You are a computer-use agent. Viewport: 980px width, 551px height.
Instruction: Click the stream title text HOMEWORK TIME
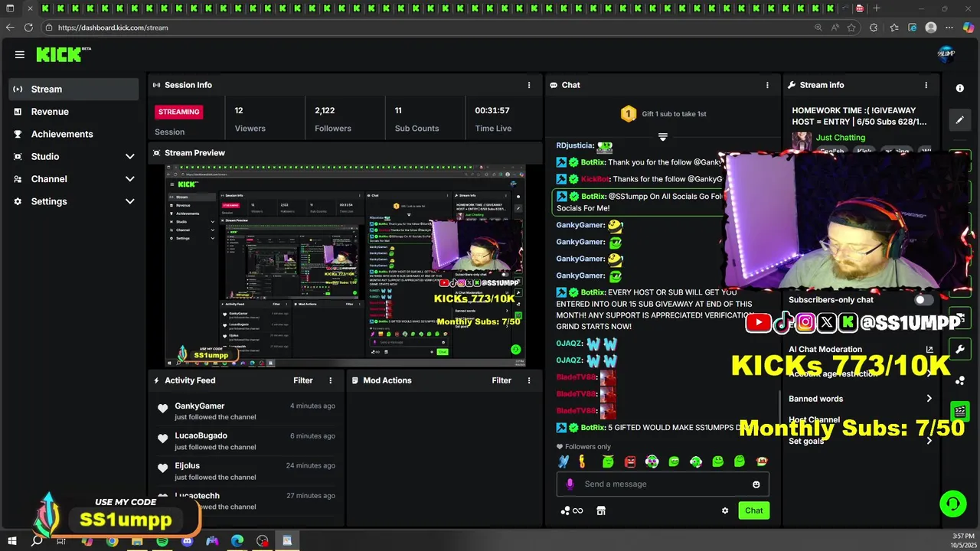click(x=859, y=116)
